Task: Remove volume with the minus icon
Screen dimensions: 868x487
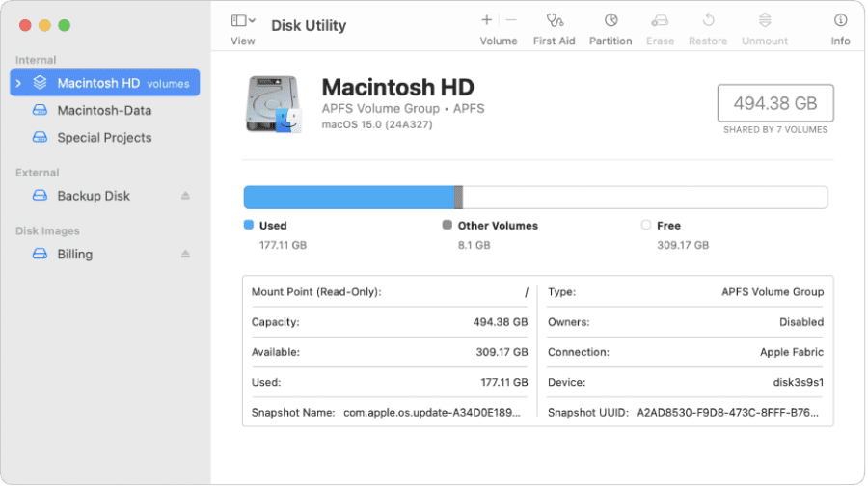Action: click(x=511, y=20)
